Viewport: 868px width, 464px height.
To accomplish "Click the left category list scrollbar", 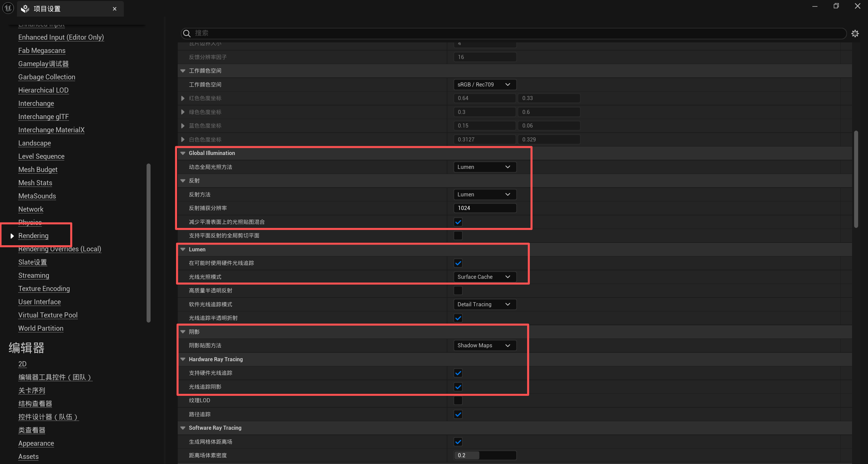I will 148,243.
